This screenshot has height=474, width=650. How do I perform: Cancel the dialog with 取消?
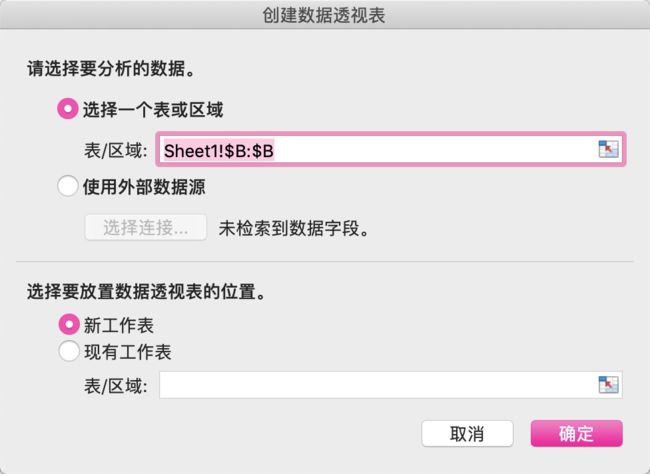467,433
